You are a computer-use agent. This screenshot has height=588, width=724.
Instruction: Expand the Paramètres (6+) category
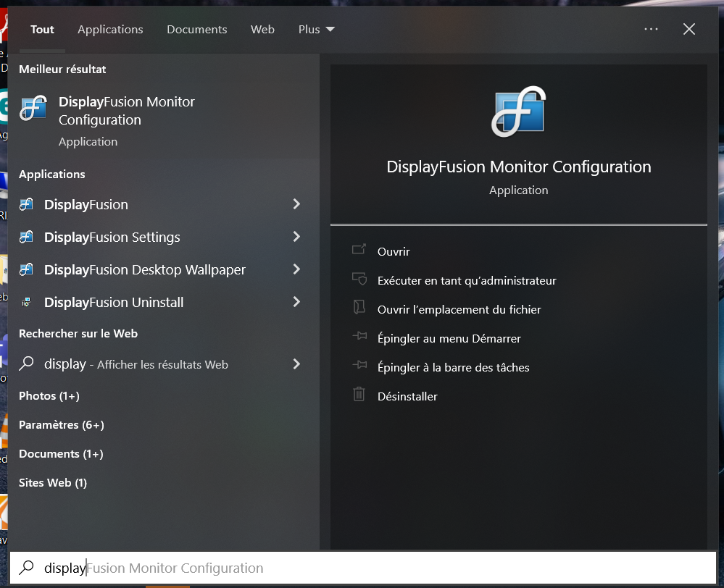pyautogui.click(x=62, y=425)
